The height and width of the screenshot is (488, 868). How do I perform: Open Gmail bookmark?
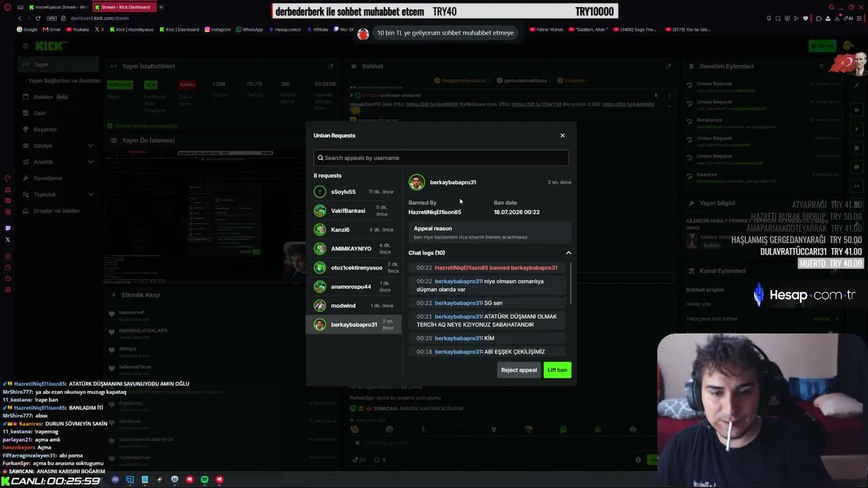[x=52, y=30]
